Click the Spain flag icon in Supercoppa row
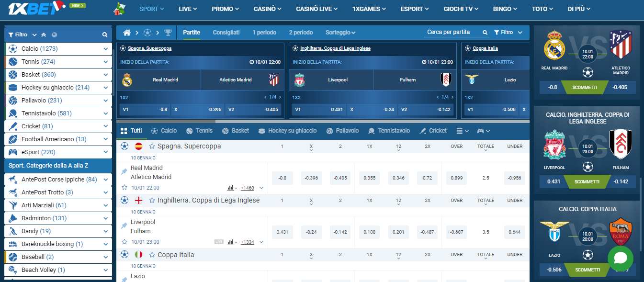 (139, 146)
